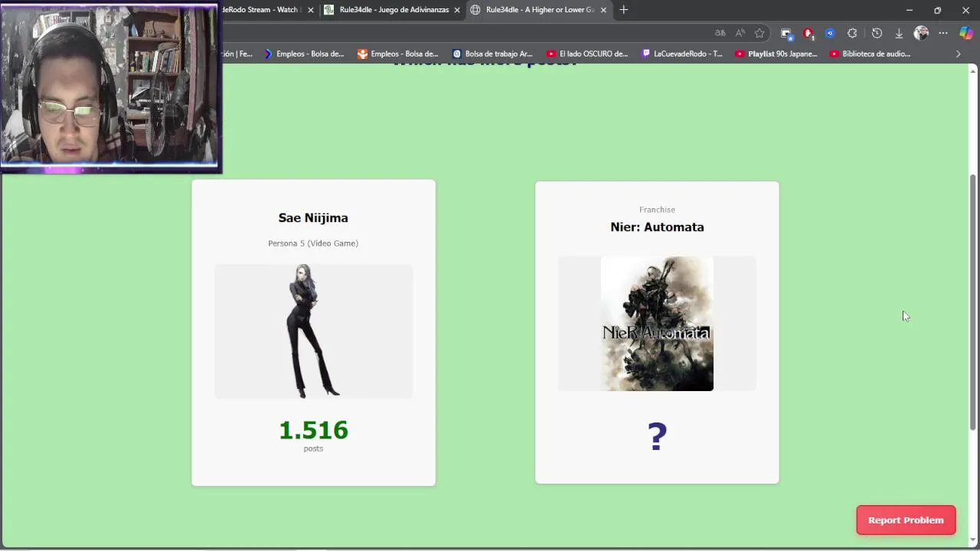980x551 pixels.
Task: Click the page vertical scrollbar
Action: [x=973, y=302]
